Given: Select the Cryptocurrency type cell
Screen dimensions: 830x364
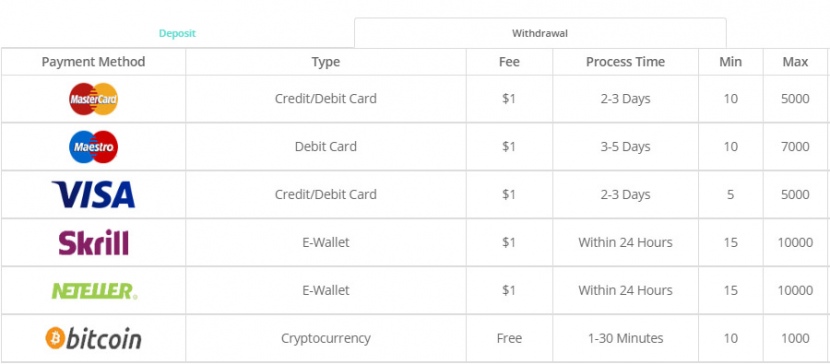Looking at the screenshot, I should click(x=326, y=338).
